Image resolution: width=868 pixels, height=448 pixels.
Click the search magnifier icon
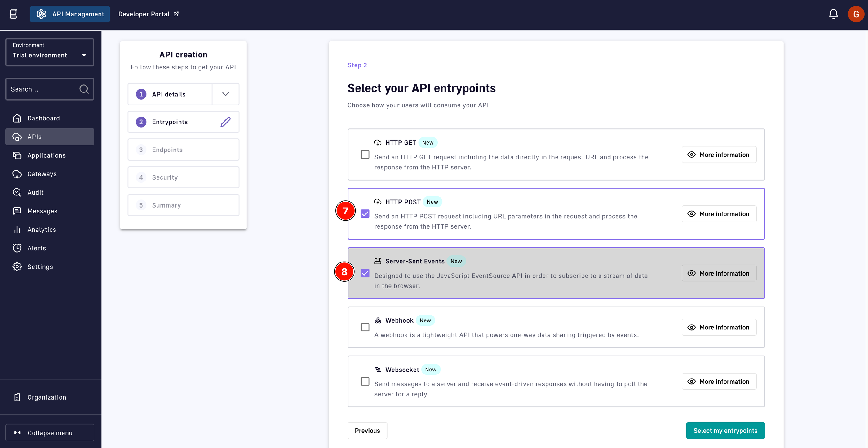84,89
